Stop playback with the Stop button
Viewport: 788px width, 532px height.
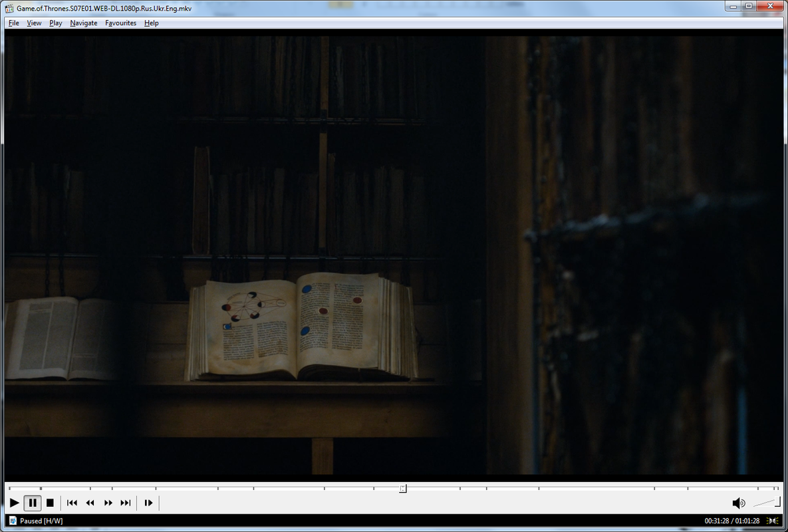[50, 503]
